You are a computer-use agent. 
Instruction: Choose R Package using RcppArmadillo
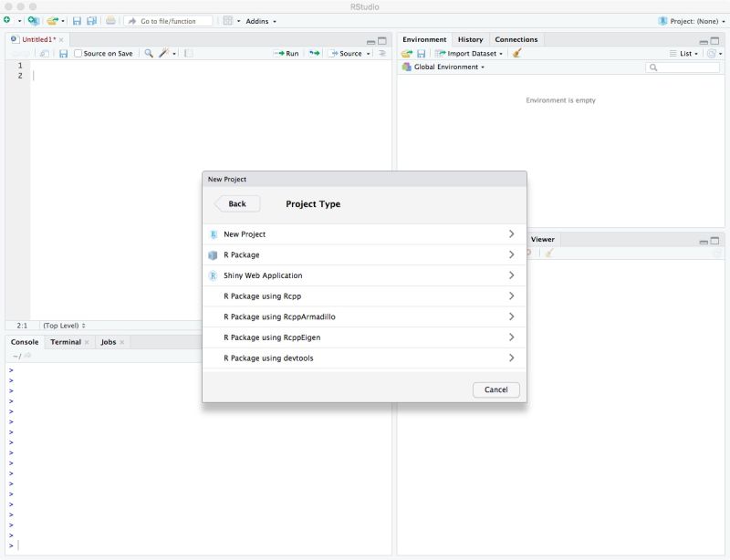pyautogui.click(x=364, y=316)
